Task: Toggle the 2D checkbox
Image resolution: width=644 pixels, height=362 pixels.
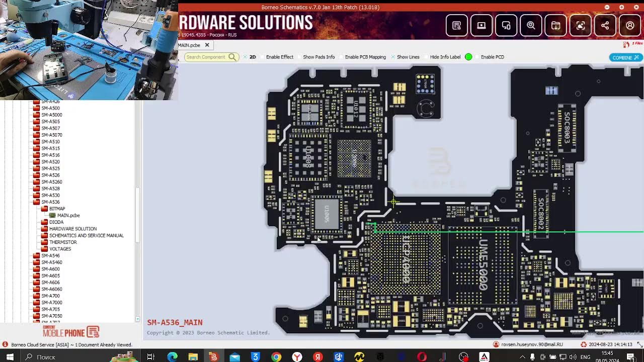Action: (245, 57)
